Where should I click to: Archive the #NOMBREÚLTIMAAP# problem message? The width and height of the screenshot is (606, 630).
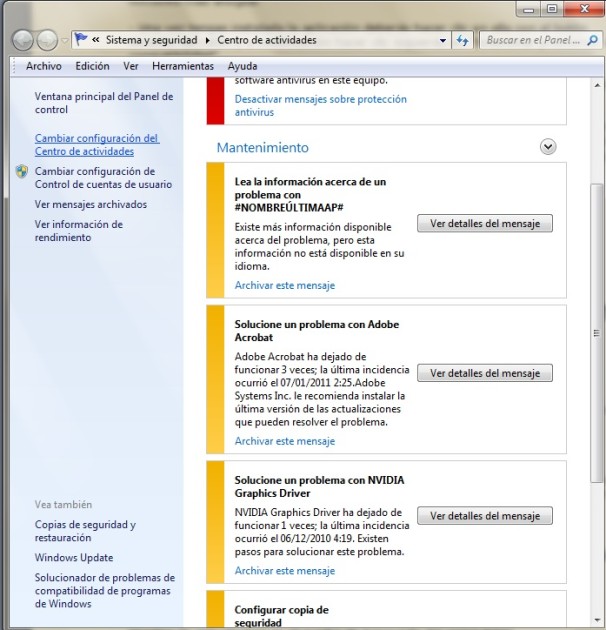click(x=285, y=285)
